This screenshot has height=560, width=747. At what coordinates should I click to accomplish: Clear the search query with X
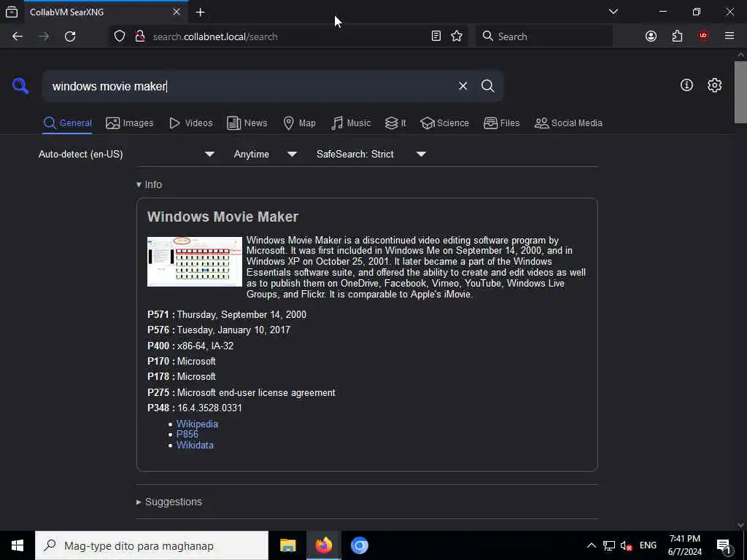click(462, 86)
